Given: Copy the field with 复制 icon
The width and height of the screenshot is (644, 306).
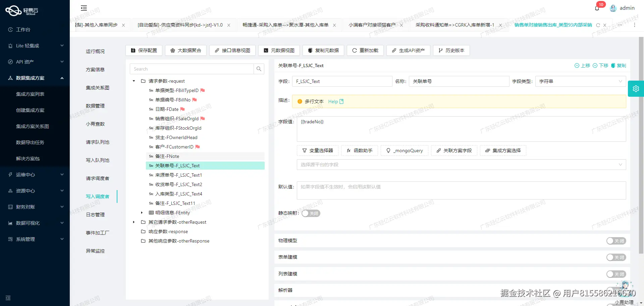Looking at the screenshot, I should tap(619, 65).
